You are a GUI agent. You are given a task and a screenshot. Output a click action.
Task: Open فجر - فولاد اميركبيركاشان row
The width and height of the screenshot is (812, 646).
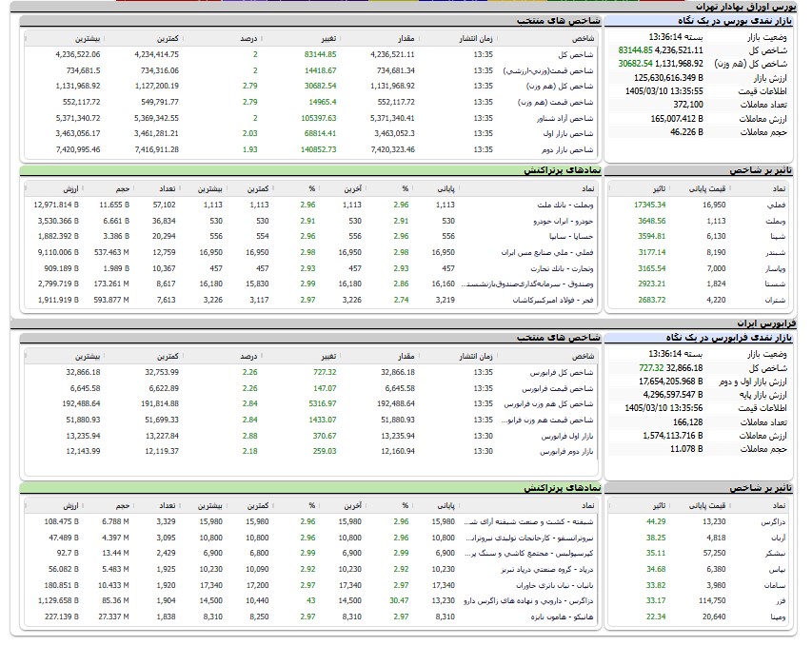(553, 301)
